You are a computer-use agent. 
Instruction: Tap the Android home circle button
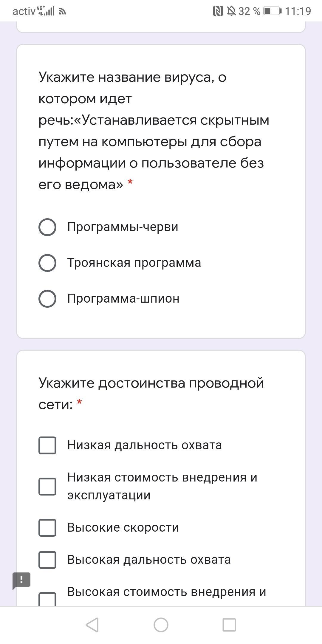161,625
